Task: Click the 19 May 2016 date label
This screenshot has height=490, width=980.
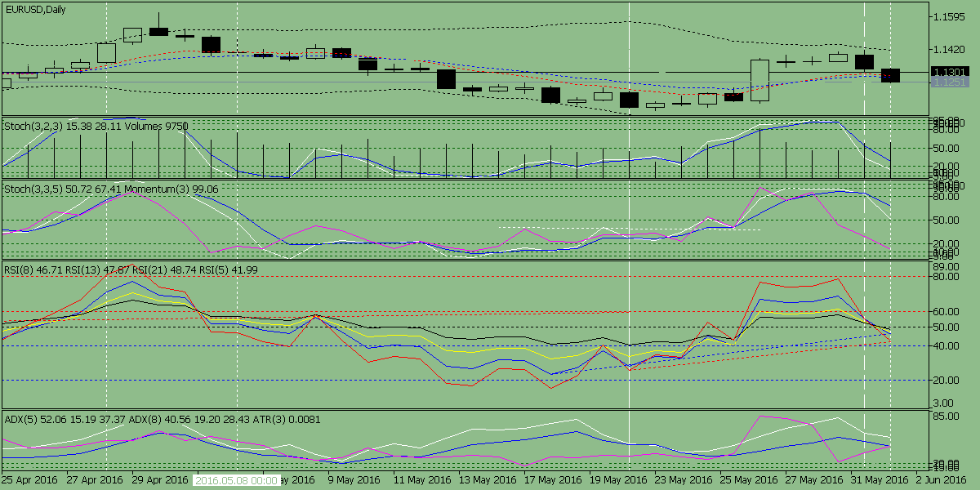Action: click(x=617, y=481)
